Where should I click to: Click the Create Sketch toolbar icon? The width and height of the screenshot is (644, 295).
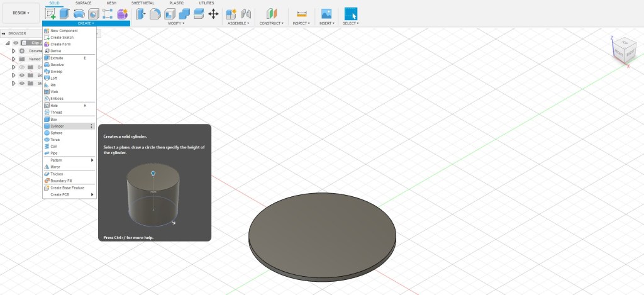click(50, 14)
